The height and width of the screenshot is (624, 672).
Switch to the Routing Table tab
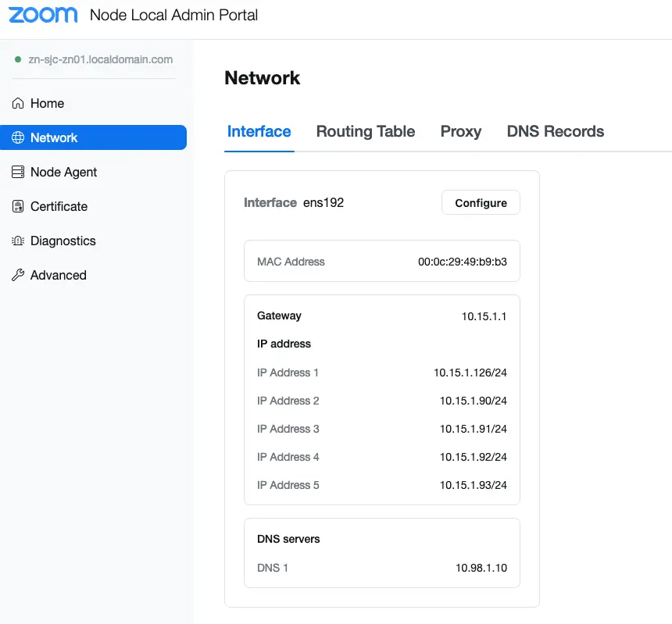[365, 131]
